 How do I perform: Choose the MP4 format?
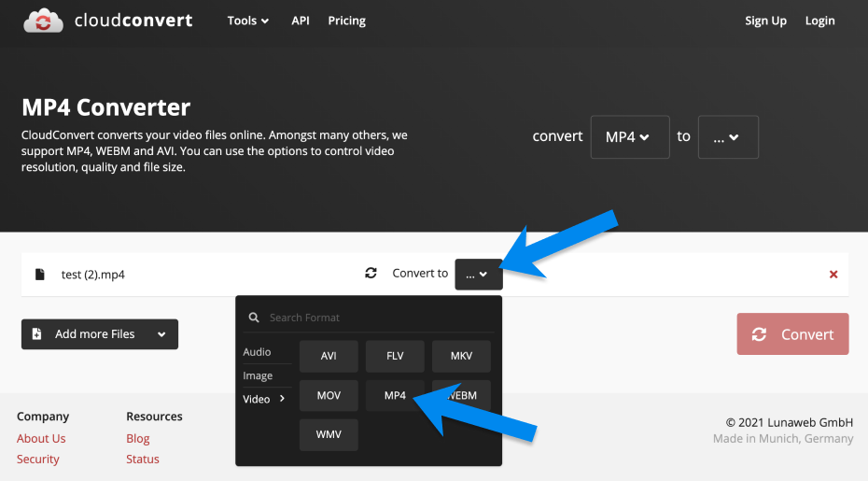coord(395,395)
